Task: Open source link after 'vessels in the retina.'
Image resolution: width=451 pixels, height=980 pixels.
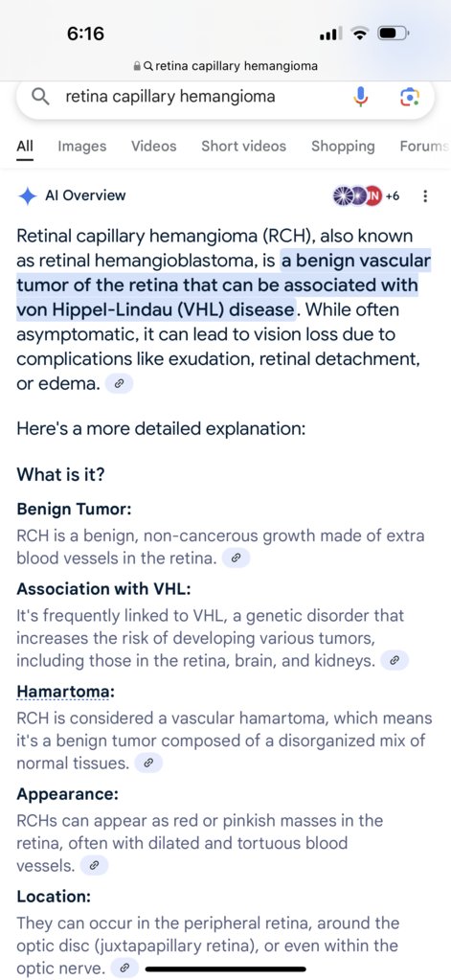Action: point(236,558)
